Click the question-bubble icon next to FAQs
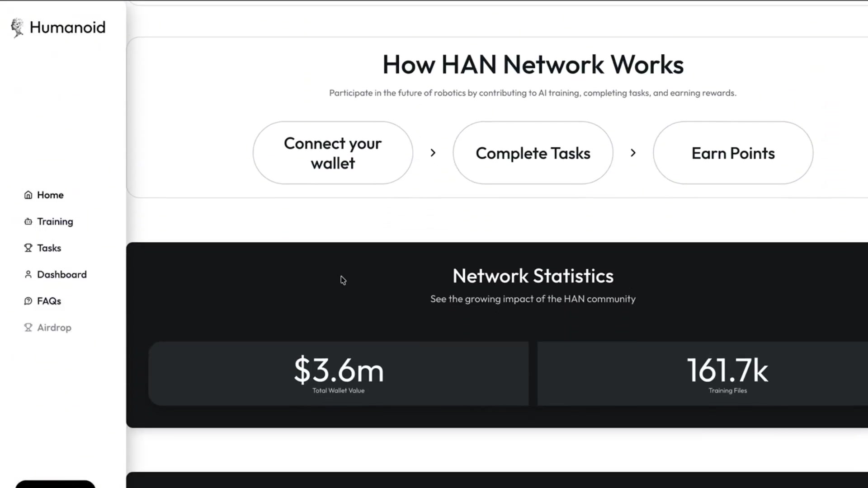868x488 pixels. 28,301
